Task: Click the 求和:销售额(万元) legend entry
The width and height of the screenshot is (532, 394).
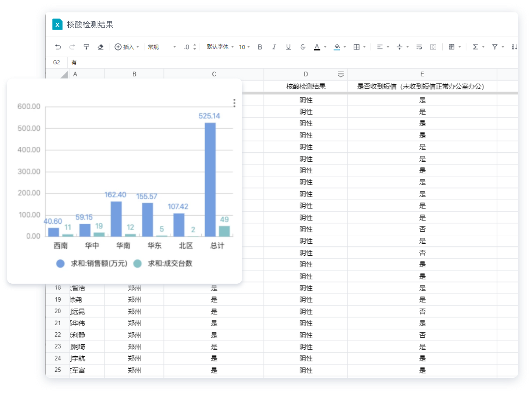Action: click(92, 263)
